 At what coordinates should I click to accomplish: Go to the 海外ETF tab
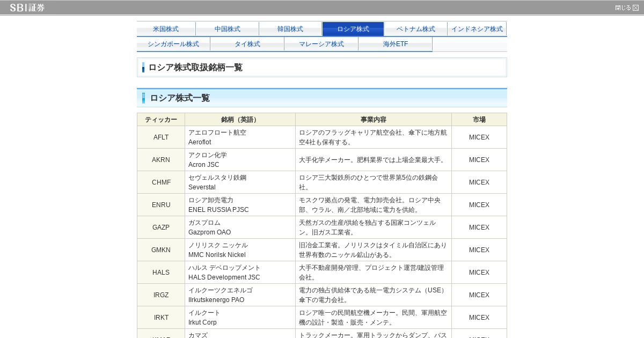tap(396, 44)
